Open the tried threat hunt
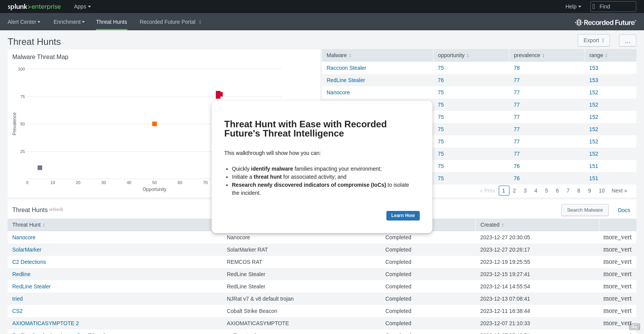Image resolution: width=644 pixels, height=334 pixels. (x=17, y=299)
